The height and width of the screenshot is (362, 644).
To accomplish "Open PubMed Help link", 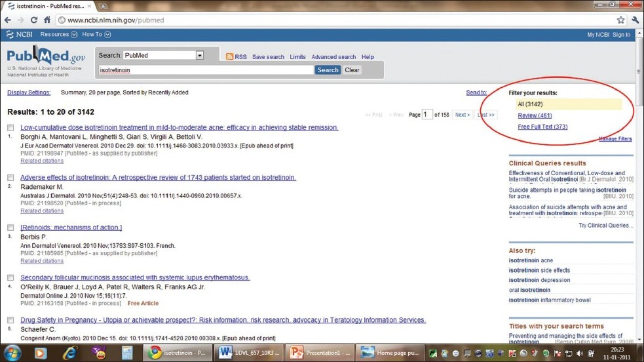I will point(368,57).
